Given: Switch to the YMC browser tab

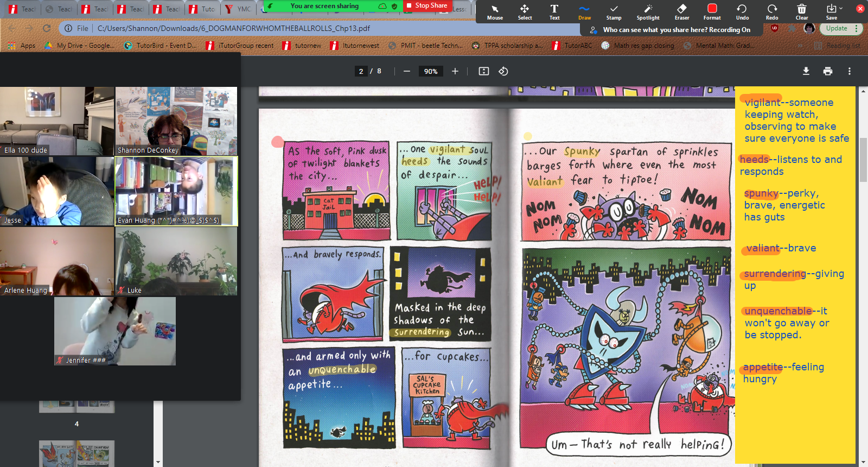Looking at the screenshot, I should click(x=238, y=9).
